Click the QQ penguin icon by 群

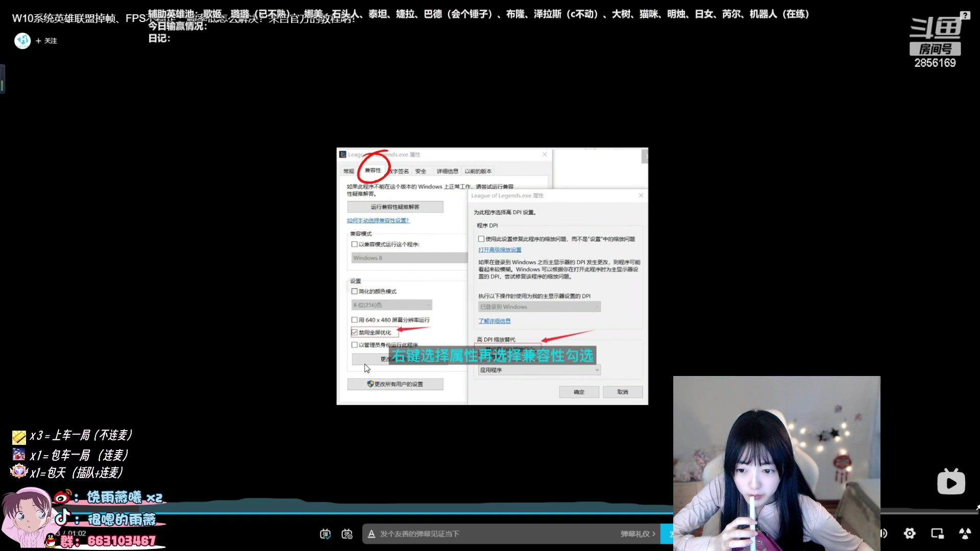[x=51, y=540]
